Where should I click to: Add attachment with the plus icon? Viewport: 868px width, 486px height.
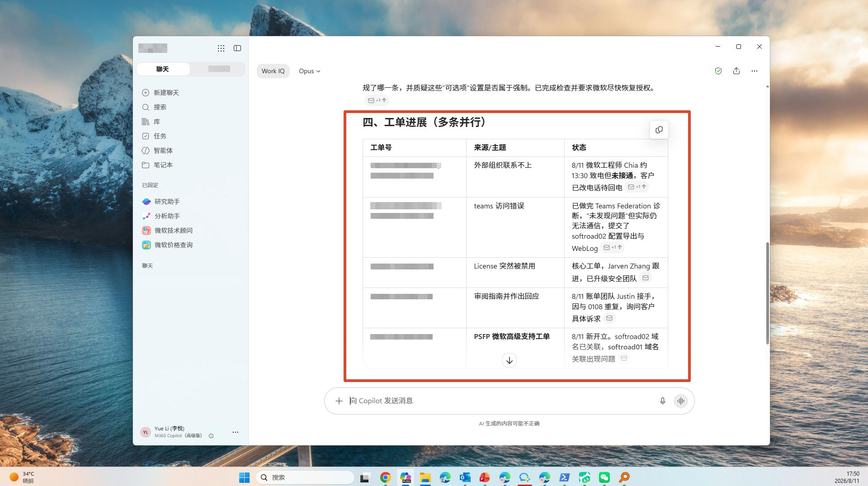(x=339, y=401)
